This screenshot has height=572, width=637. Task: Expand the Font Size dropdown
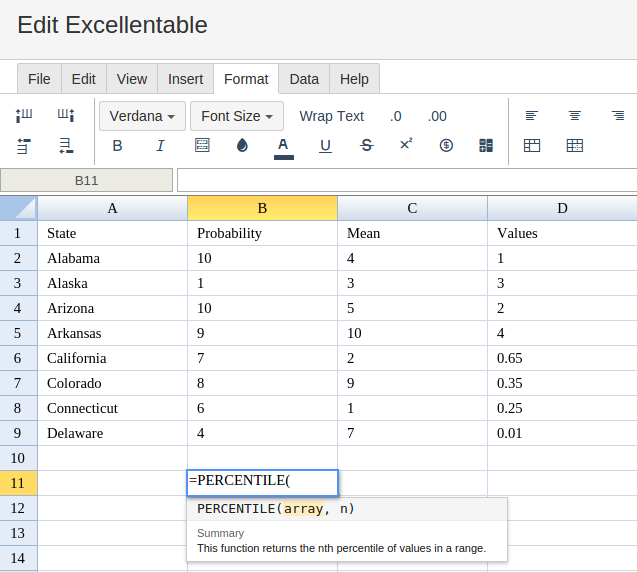pyautogui.click(x=237, y=116)
